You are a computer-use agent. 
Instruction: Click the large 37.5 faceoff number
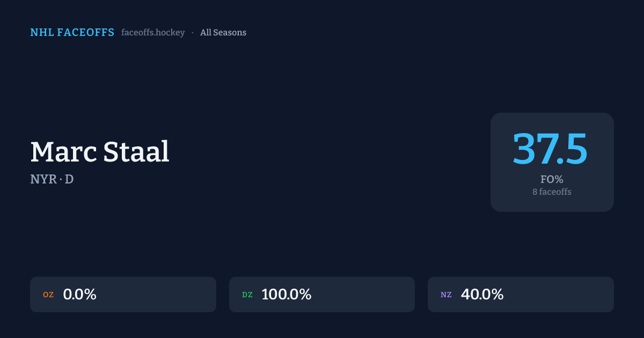coord(551,149)
